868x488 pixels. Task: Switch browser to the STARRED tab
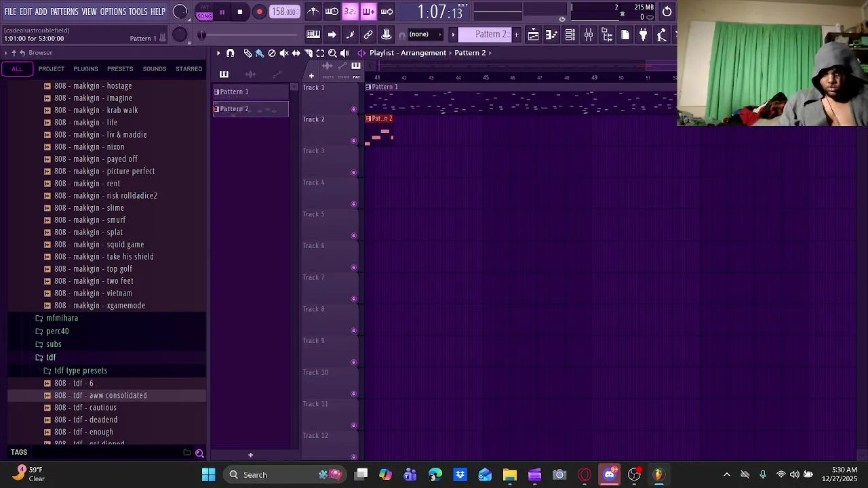tap(189, 69)
